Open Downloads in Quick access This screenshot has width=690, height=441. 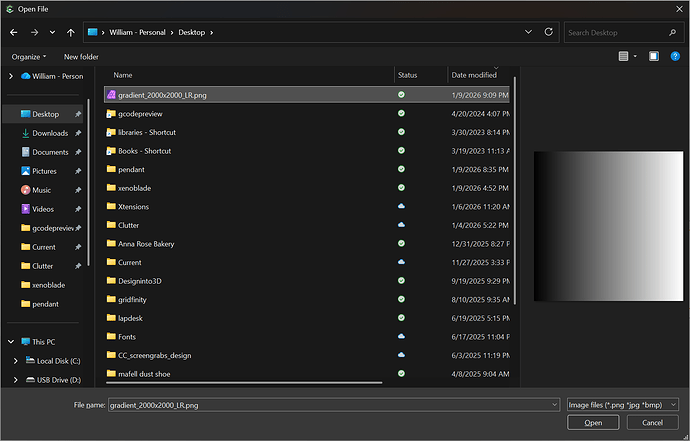pyautogui.click(x=49, y=133)
